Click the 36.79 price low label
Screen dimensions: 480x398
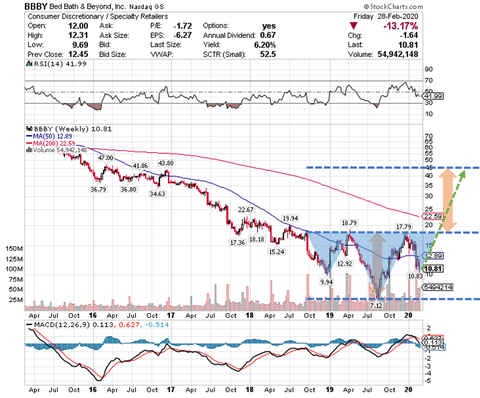(x=98, y=189)
